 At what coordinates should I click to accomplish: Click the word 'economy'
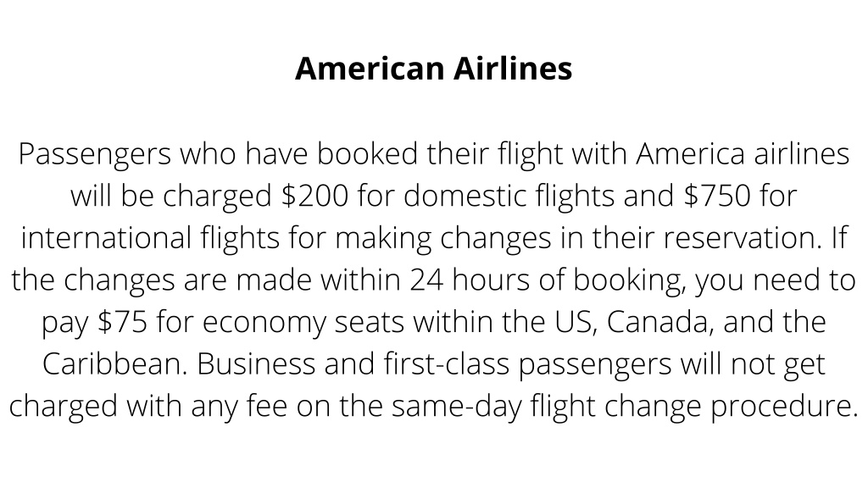point(264,323)
